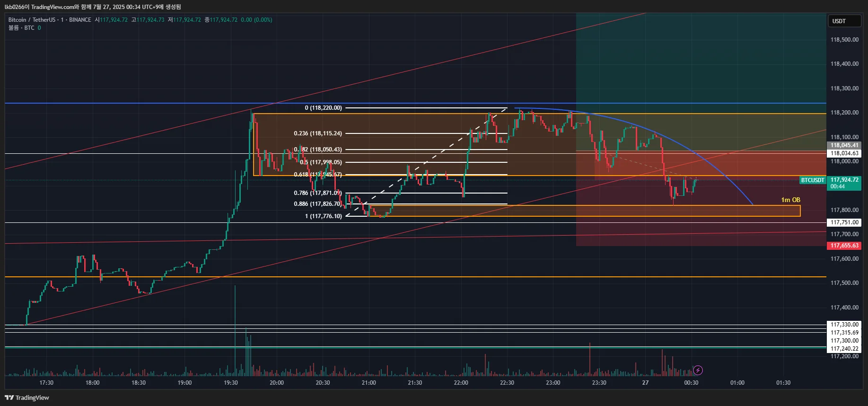
Task: Select the 볼륨 · BTC volume indicator legend
Action: pos(25,28)
